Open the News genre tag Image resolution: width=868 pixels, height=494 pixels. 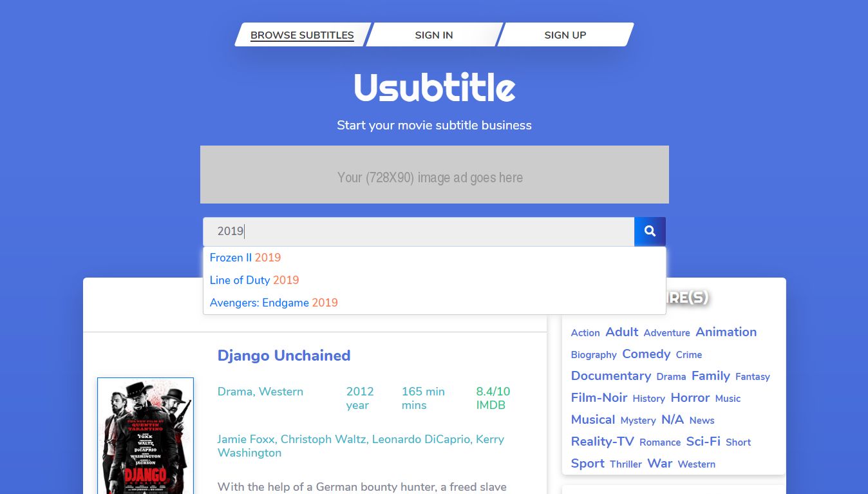(702, 421)
